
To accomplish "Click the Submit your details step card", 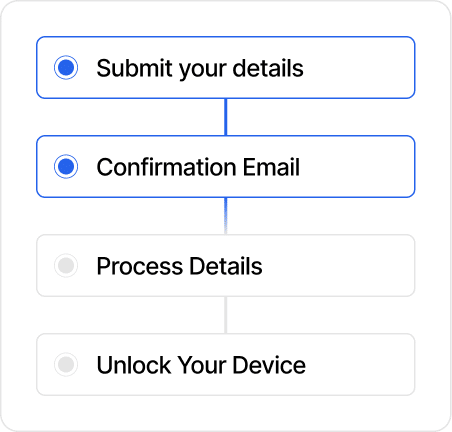I will click(226, 67).
